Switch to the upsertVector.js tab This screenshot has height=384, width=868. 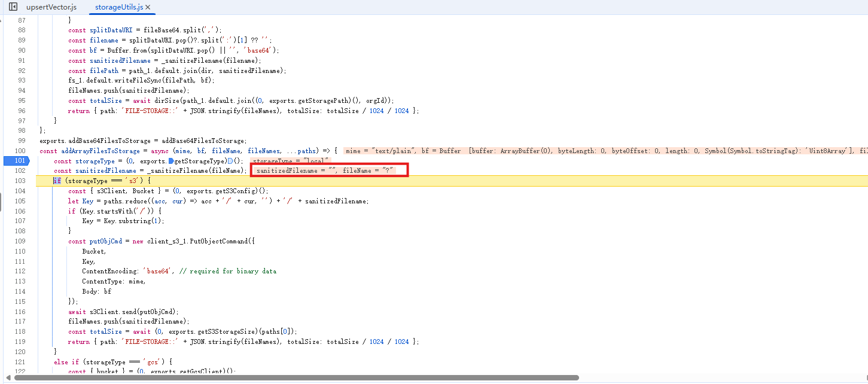(x=51, y=7)
